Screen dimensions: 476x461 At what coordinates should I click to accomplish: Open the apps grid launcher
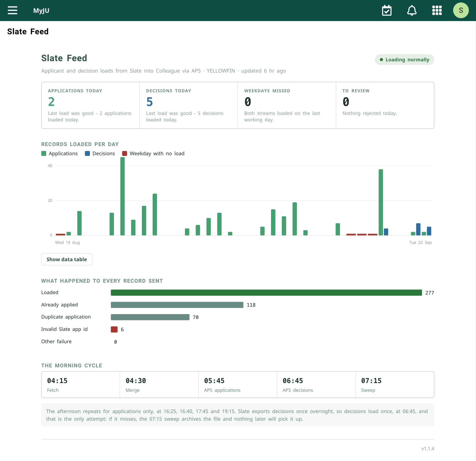[x=437, y=11]
